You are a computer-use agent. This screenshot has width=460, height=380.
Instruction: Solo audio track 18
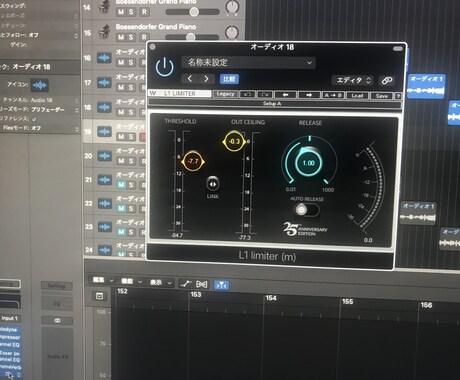coord(131,112)
